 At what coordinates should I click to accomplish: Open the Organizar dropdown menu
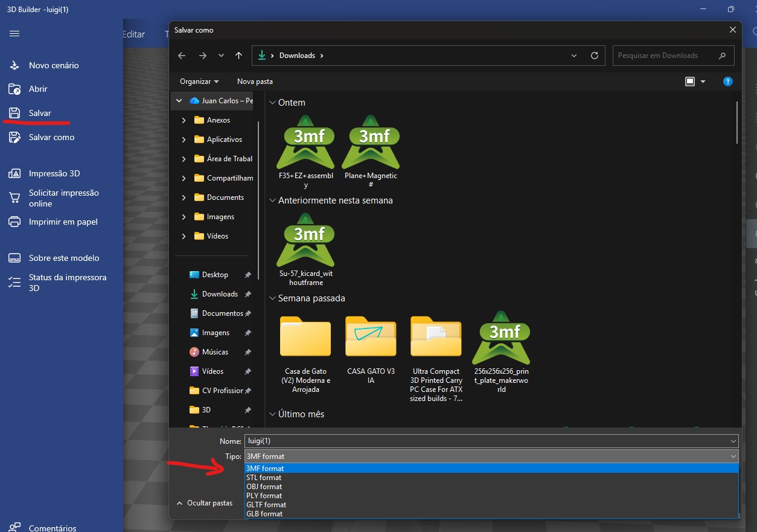(x=199, y=82)
